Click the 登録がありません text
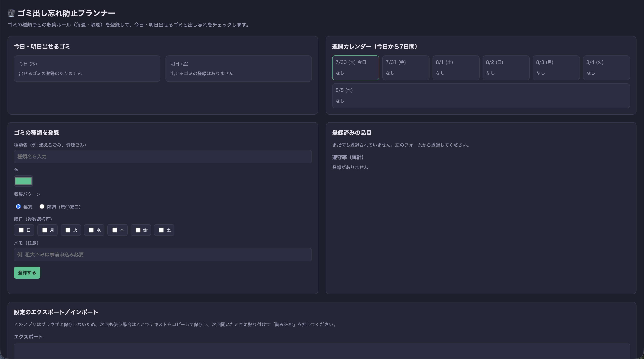Image resolution: width=644 pixels, height=359 pixels. click(350, 167)
